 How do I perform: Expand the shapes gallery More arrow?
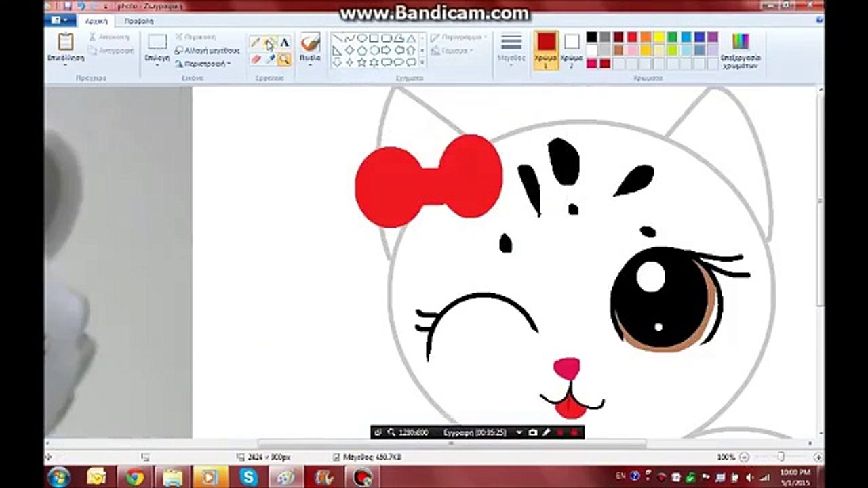pyautogui.click(x=422, y=63)
